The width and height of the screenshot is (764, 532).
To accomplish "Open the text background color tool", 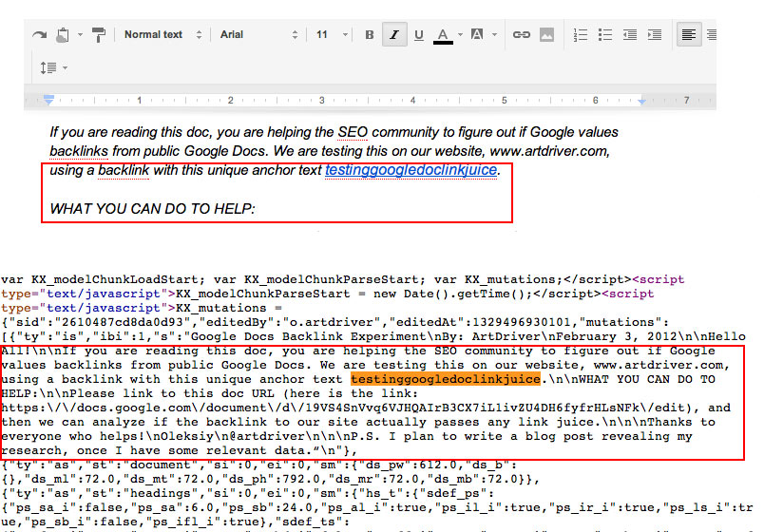I will point(477,34).
